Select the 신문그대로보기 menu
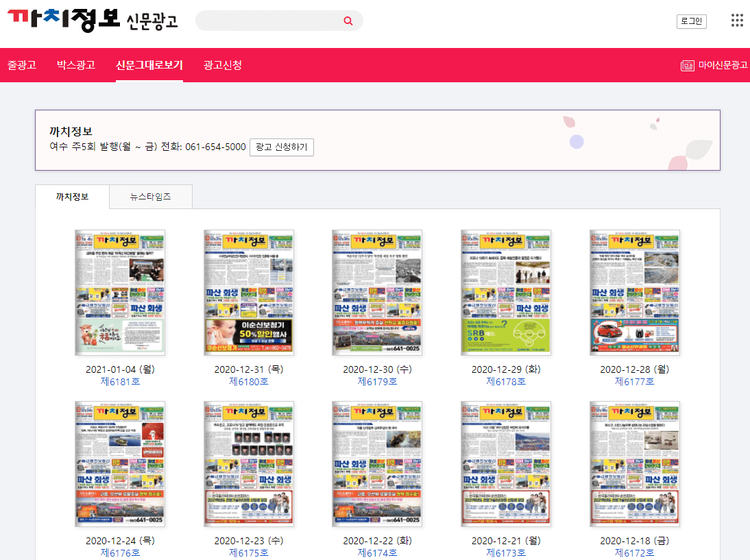 149,65
